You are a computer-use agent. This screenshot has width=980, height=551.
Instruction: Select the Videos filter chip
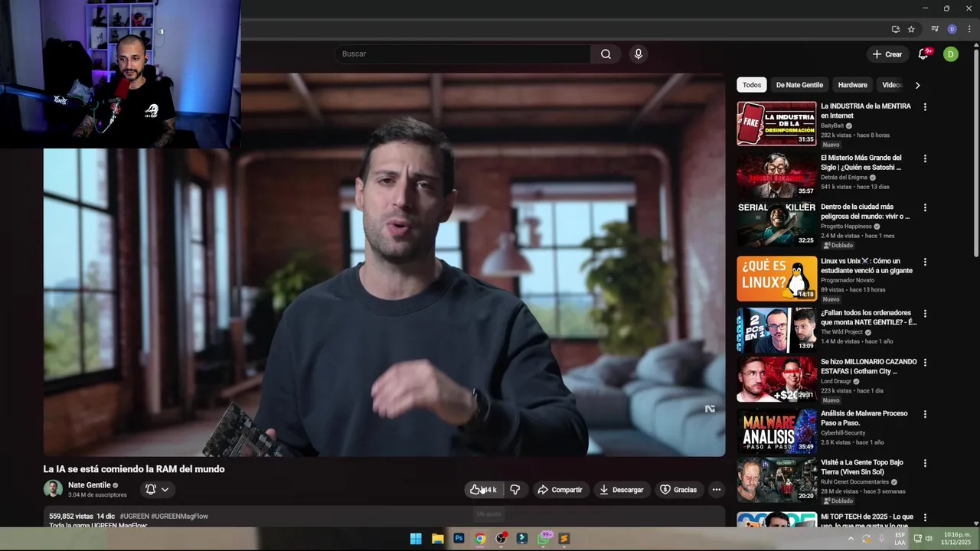[x=892, y=85]
